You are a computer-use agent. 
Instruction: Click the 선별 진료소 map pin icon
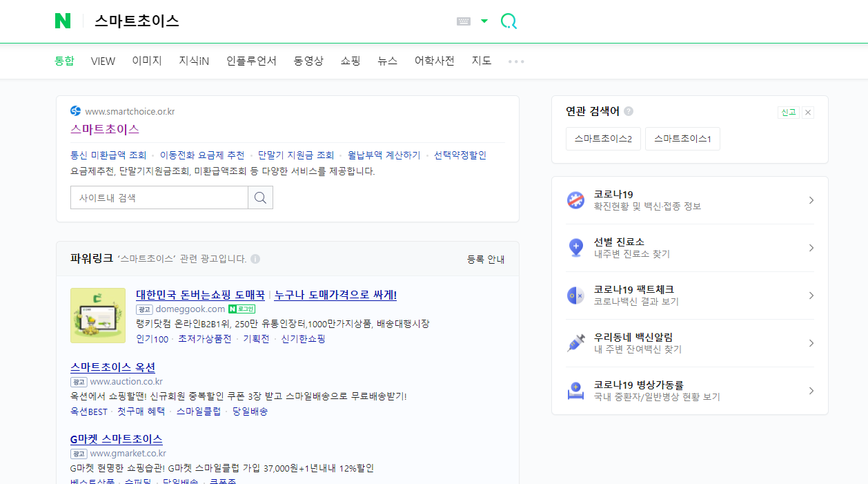pyautogui.click(x=575, y=248)
